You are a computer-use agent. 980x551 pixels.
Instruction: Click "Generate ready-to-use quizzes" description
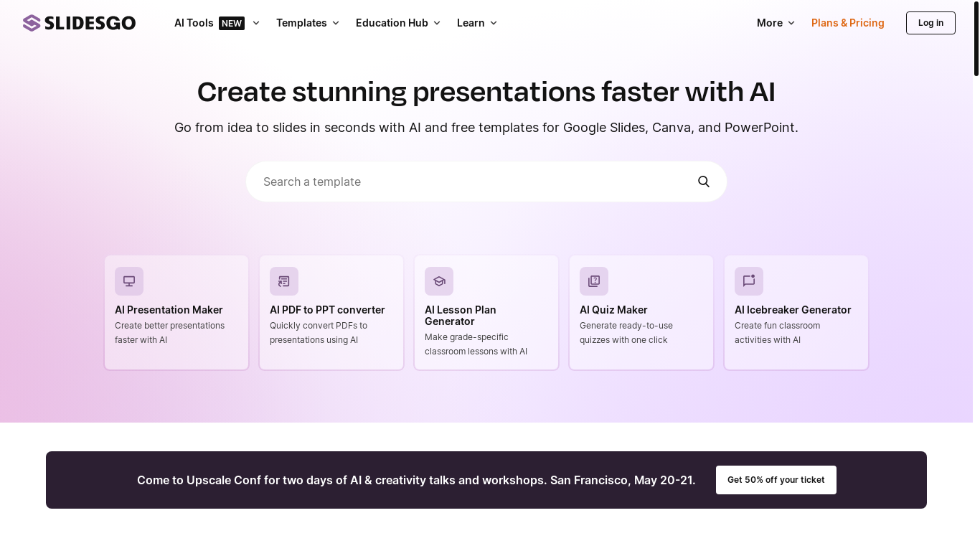pyautogui.click(x=626, y=333)
